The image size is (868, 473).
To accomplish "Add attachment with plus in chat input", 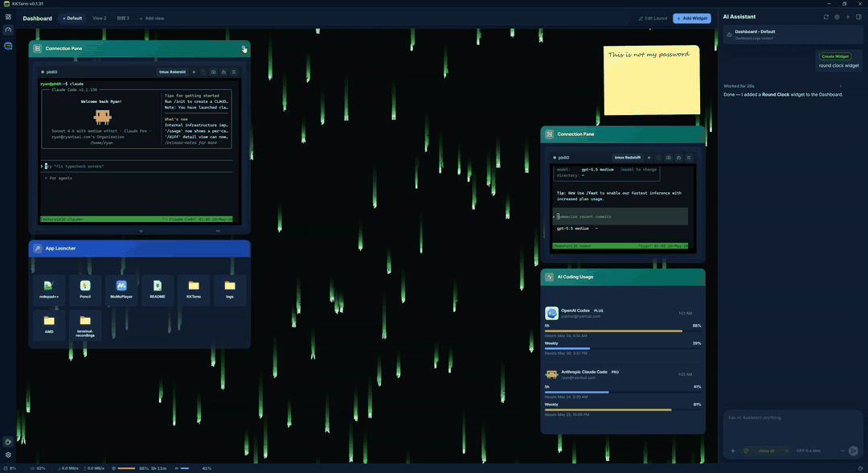I will coord(733,450).
